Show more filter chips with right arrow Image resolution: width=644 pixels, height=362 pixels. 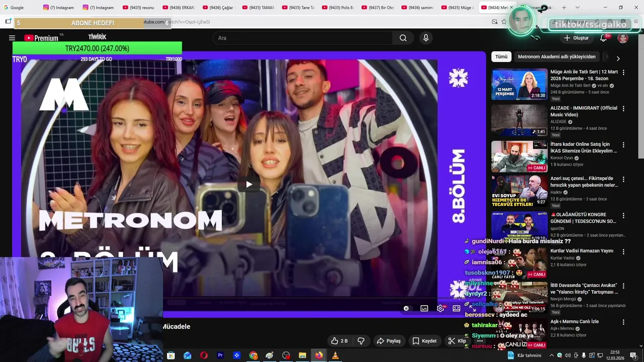point(618,58)
